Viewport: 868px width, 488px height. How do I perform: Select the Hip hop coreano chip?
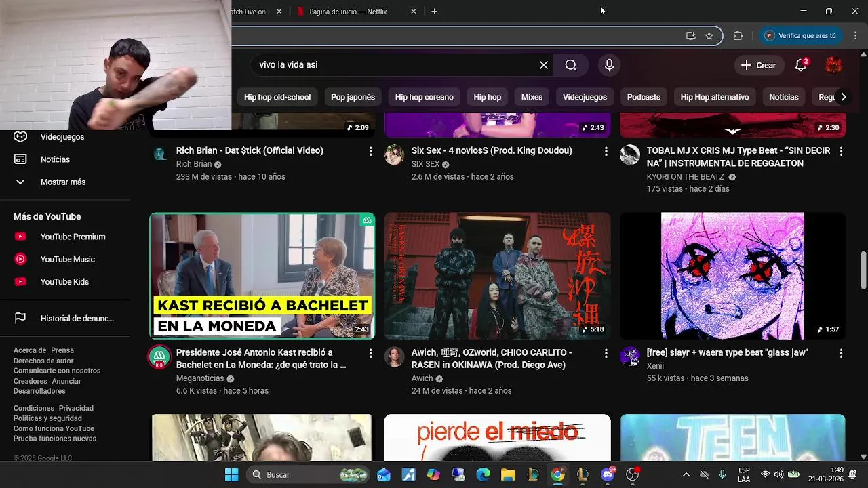point(424,97)
